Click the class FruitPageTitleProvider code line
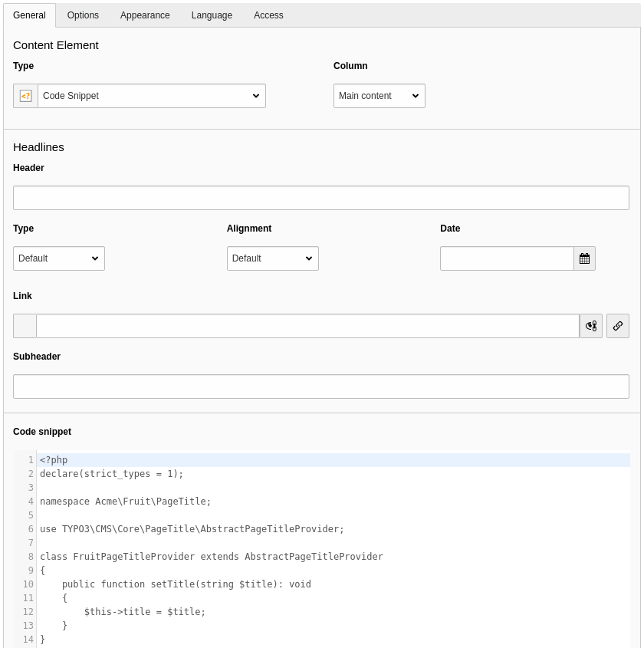This screenshot has width=644, height=648. [x=212, y=557]
